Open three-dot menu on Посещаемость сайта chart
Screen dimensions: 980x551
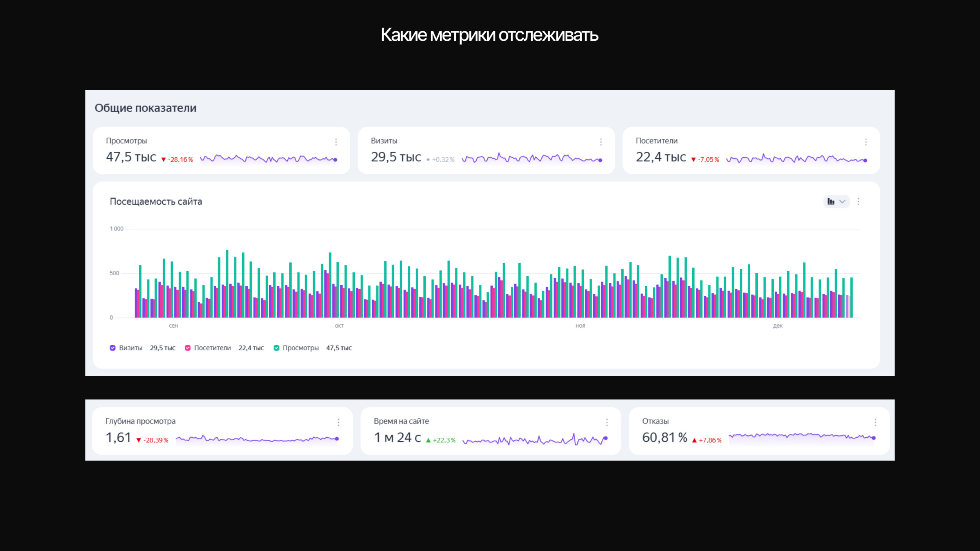click(858, 201)
